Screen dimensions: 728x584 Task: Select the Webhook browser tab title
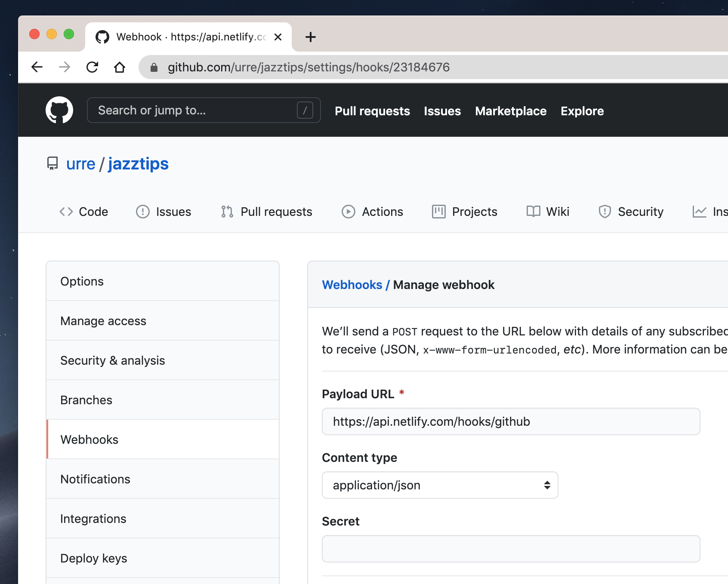tap(191, 37)
